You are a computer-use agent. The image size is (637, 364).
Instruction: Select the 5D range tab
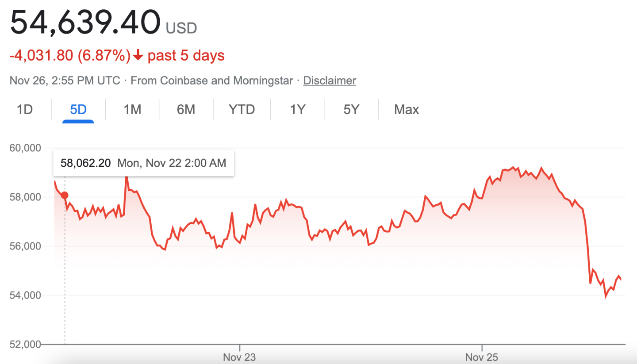78,109
